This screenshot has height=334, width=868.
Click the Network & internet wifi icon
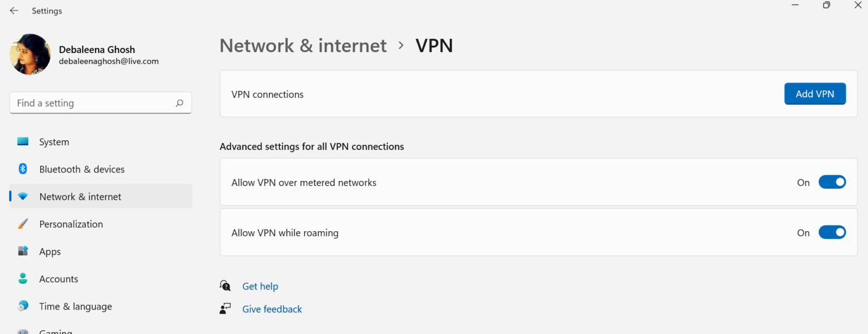pos(23,196)
